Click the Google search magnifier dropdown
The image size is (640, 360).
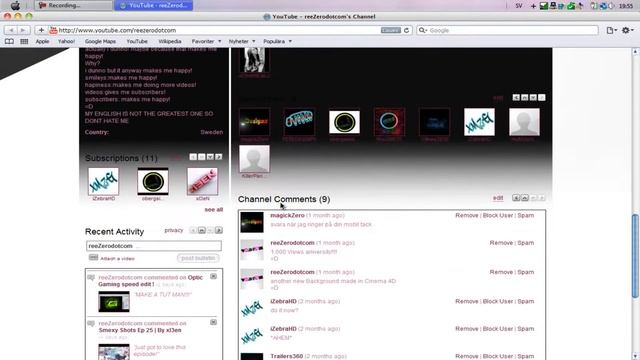click(x=423, y=30)
